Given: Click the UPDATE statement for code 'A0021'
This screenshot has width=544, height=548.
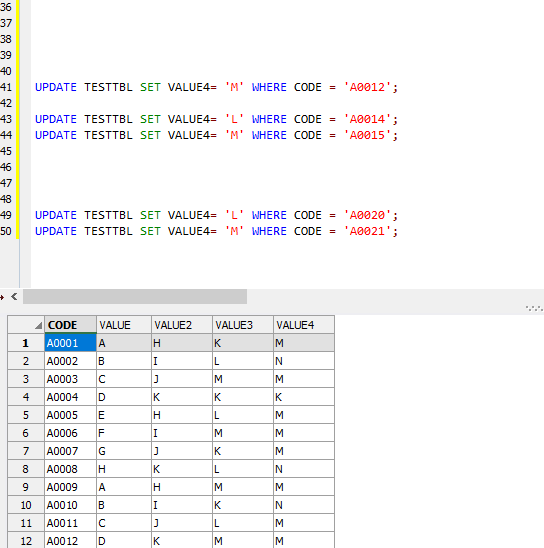Looking at the screenshot, I should tap(216, 231).
